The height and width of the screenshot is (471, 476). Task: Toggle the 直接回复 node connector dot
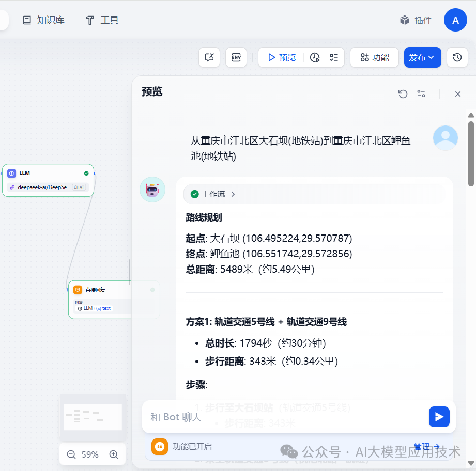(152, 290)
